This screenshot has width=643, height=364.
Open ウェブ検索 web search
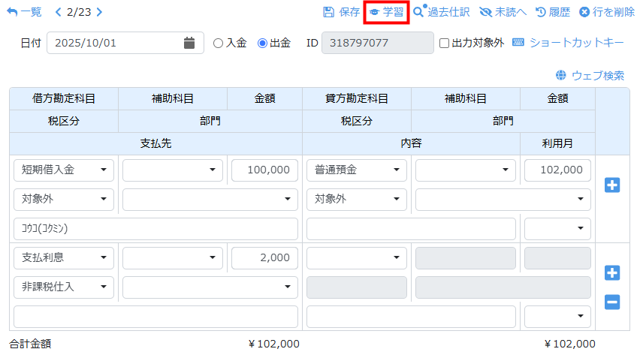tap(590, 75)
